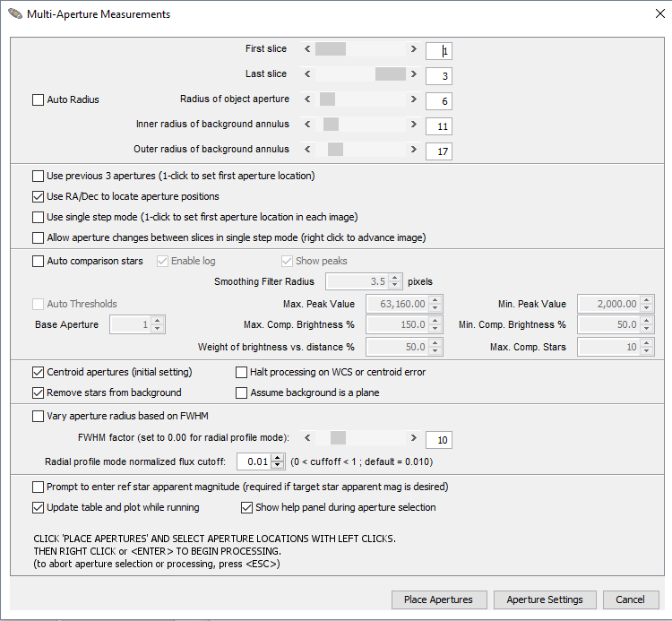Increase radial profile flux cutoff with up stepper
This screenshot has height=621, width=672.
click(x=277, y=457)
